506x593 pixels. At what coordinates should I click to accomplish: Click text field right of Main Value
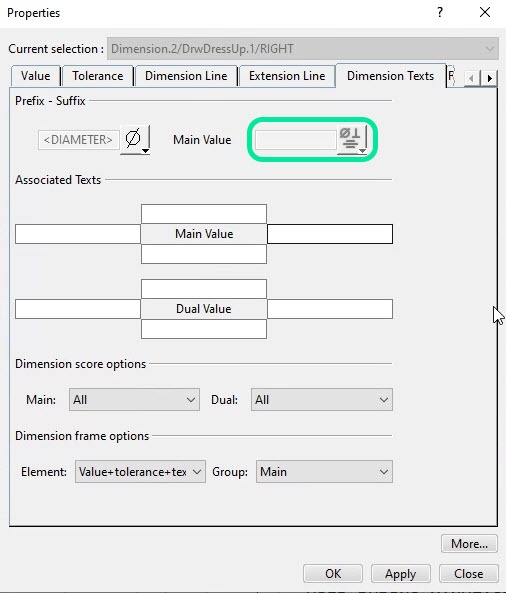[330, 234]
